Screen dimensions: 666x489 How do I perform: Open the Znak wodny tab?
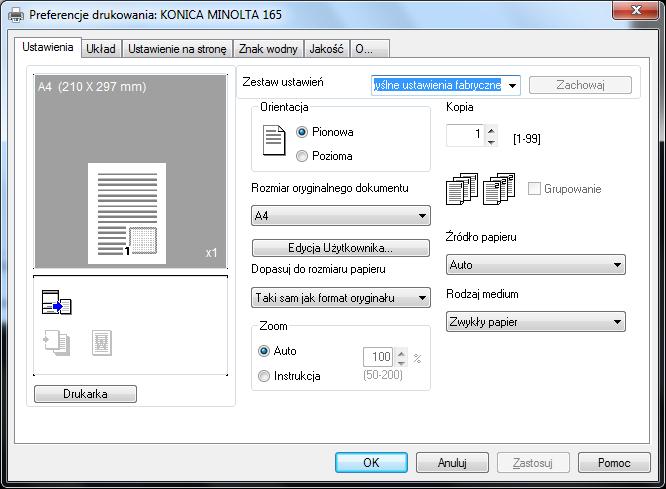click(268, 49)
